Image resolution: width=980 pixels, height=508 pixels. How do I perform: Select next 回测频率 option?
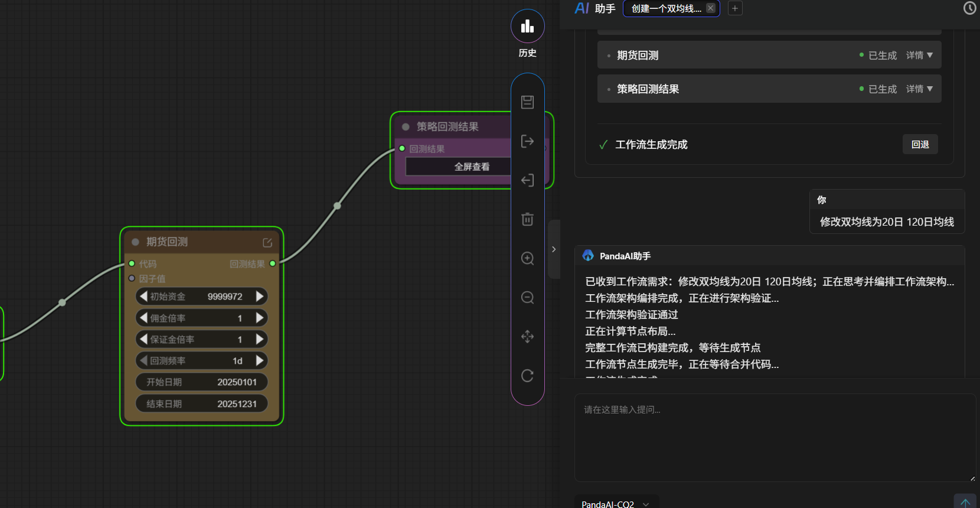tap(260, 360)
